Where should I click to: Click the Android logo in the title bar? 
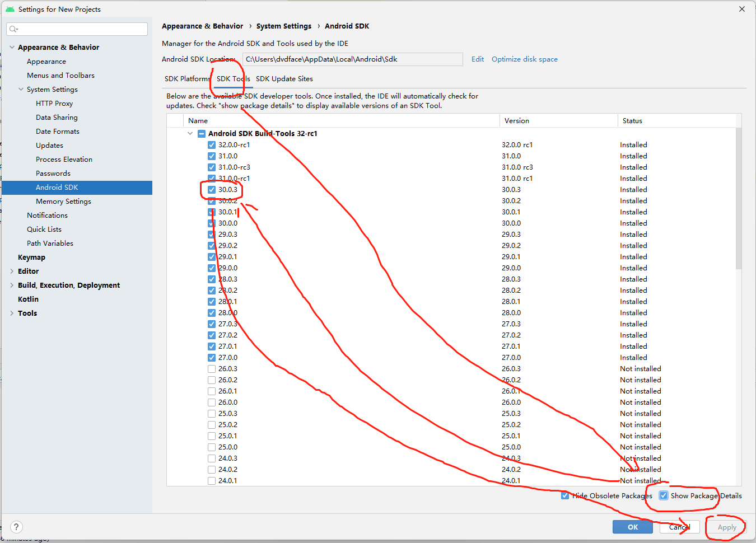pos(11,9)
